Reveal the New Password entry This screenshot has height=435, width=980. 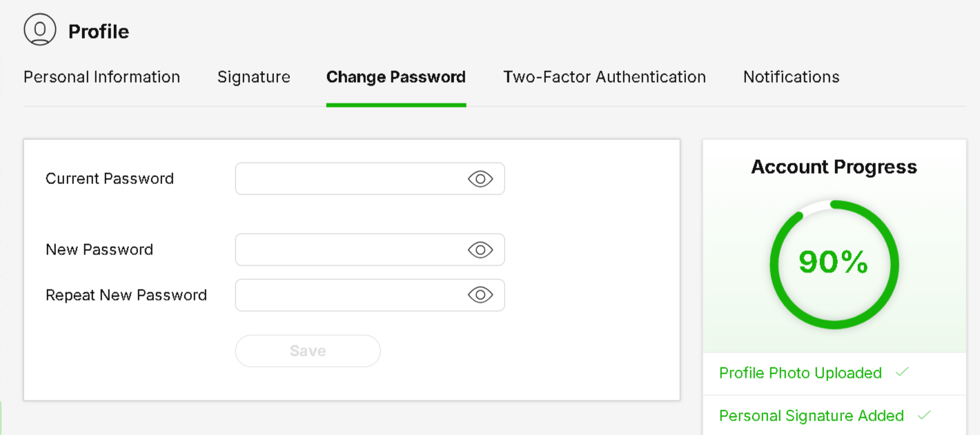tap(480, 250)
